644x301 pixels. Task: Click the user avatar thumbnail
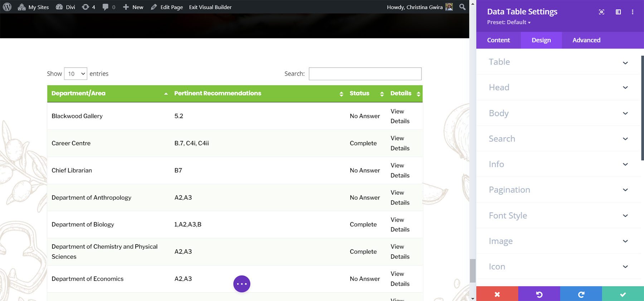pos(449,7)
